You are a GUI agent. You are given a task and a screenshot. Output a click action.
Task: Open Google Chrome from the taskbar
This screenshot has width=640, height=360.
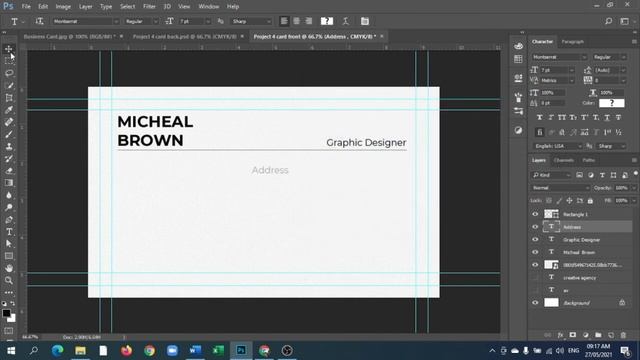tap(149, 350)
